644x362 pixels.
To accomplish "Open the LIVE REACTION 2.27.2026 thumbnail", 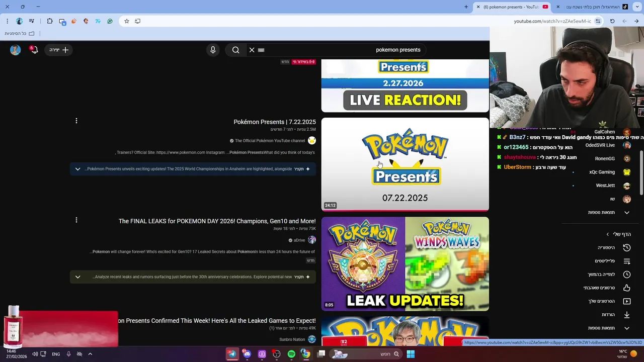I will point(405,85).
